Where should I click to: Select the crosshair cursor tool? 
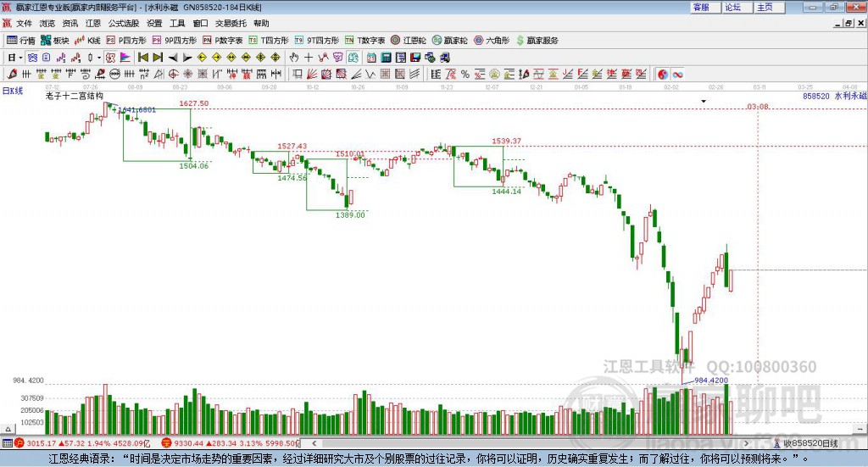309,58
